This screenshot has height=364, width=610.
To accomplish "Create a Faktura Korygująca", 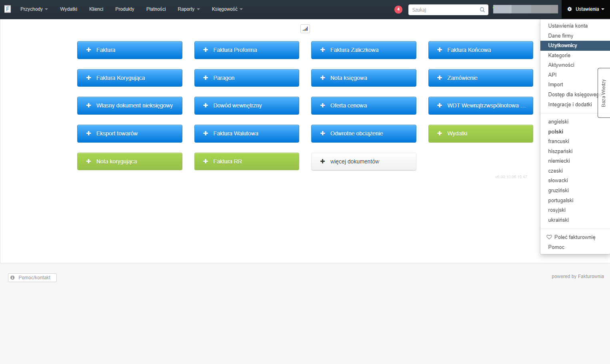I will pos(130,78).
